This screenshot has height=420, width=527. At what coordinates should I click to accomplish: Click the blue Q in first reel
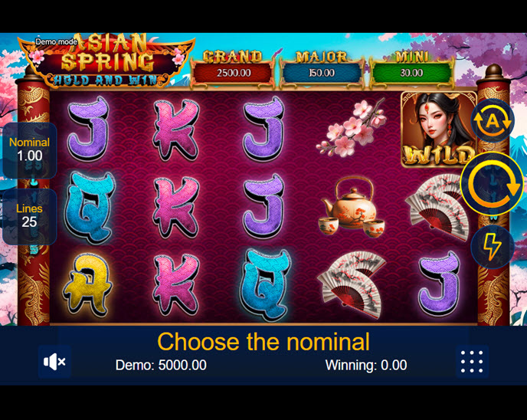coord(90,207)
